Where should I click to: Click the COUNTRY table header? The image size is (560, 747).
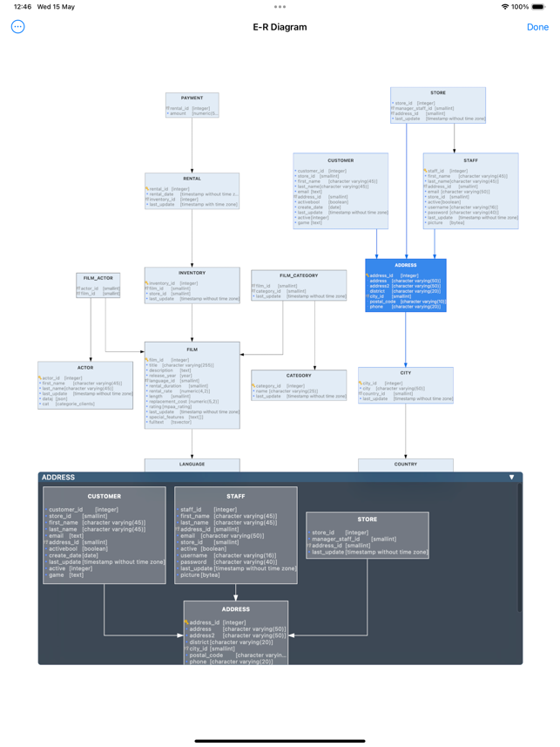(x=405, y=465)
